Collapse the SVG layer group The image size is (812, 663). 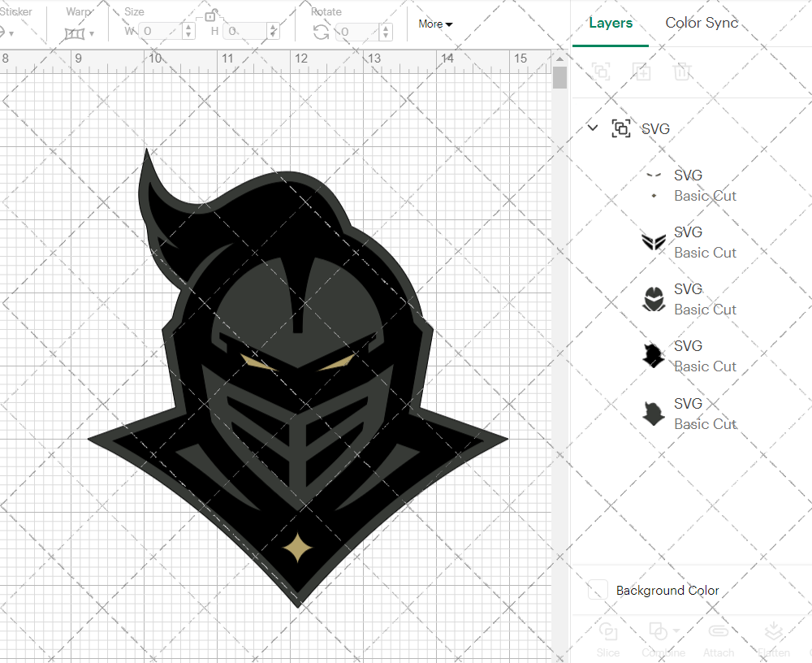(x=592, y=128)
